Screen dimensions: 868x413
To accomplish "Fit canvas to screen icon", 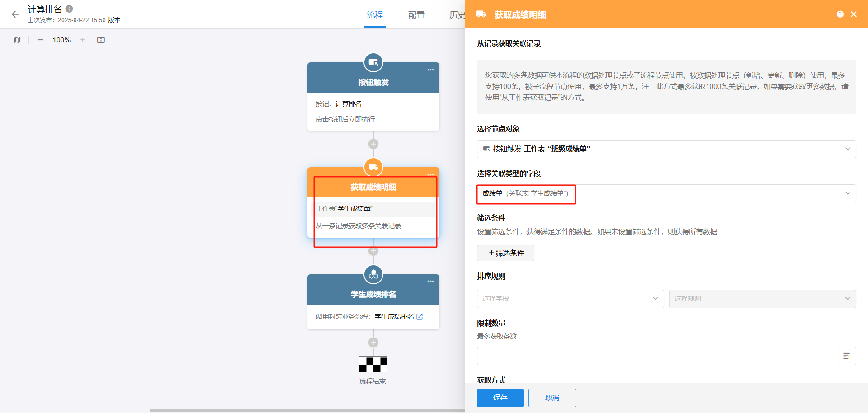I will (101, 40).
